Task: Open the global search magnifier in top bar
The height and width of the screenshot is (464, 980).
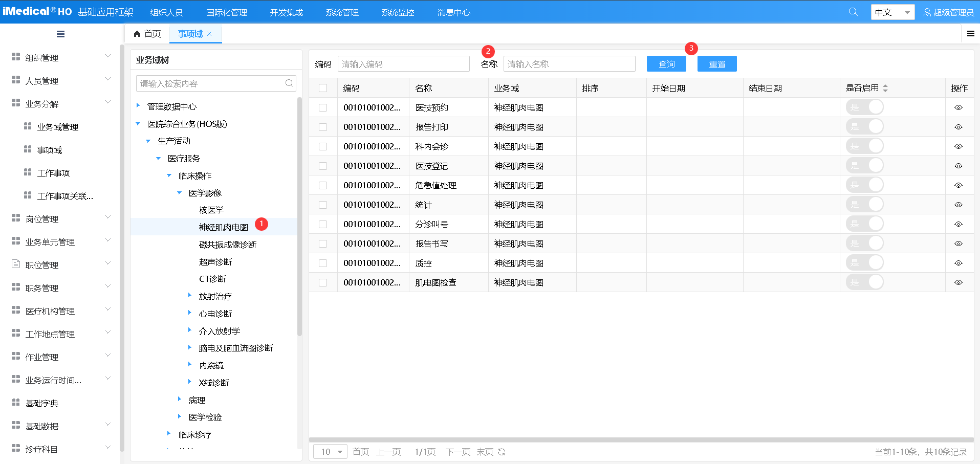Action: [x=853, y=11]
